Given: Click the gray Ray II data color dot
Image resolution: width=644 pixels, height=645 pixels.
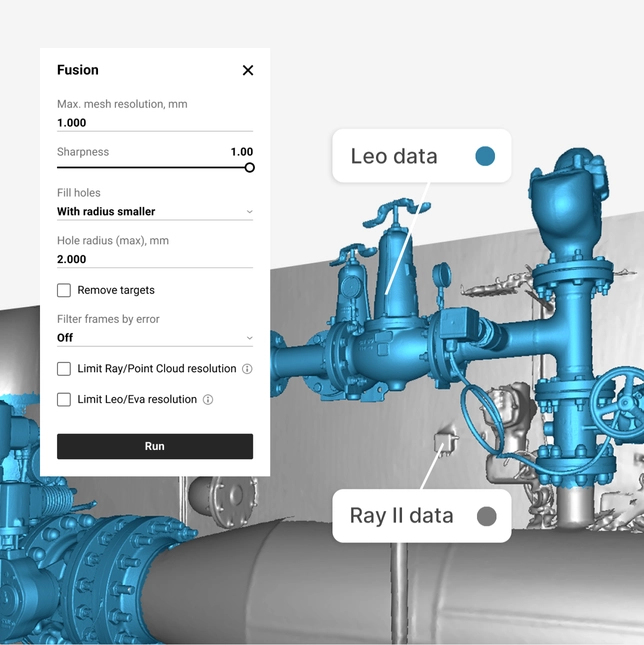Looking at the screenshot, I should (486, 516).
